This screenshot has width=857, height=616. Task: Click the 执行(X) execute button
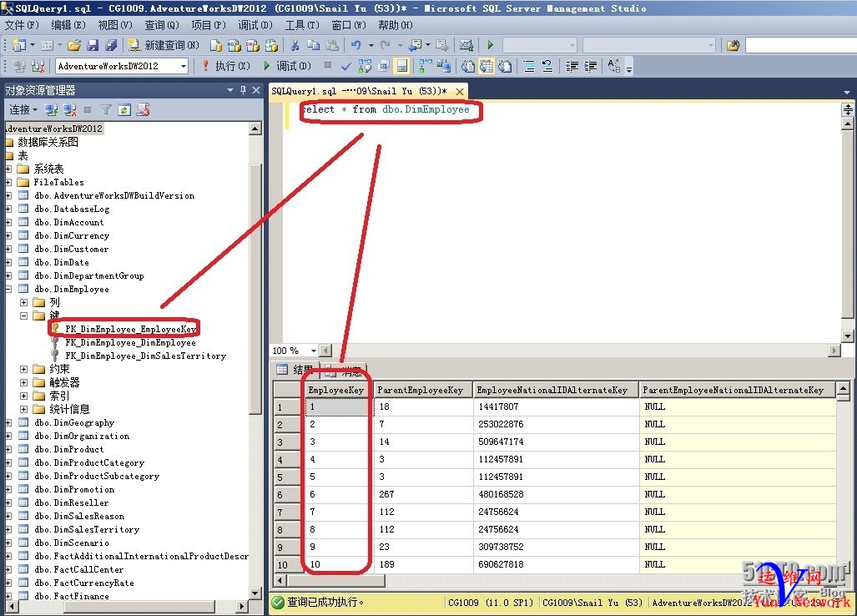tap(226, 66)
